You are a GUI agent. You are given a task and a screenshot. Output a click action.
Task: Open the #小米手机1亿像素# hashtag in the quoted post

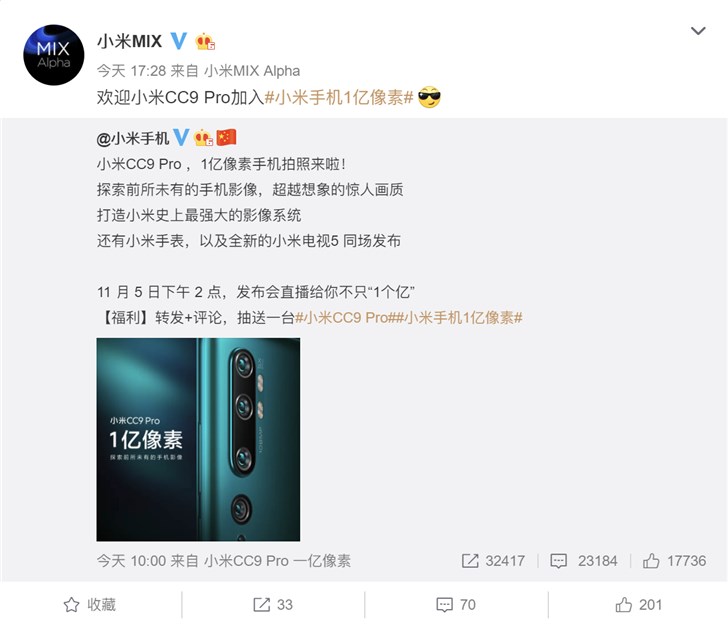pyautogui.click(x=459, y=318)
